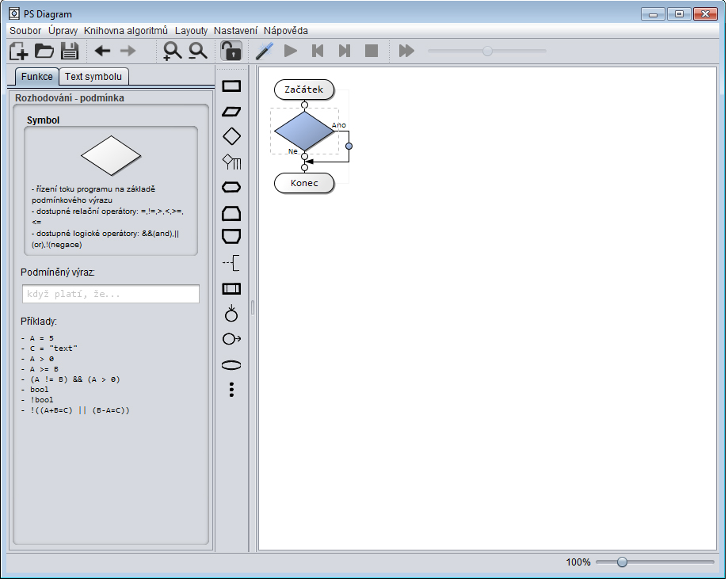This screenshot has height=579, width=728.
Task: Open the Knihovna algoritmů menu
Action: [x=126, y=30]
